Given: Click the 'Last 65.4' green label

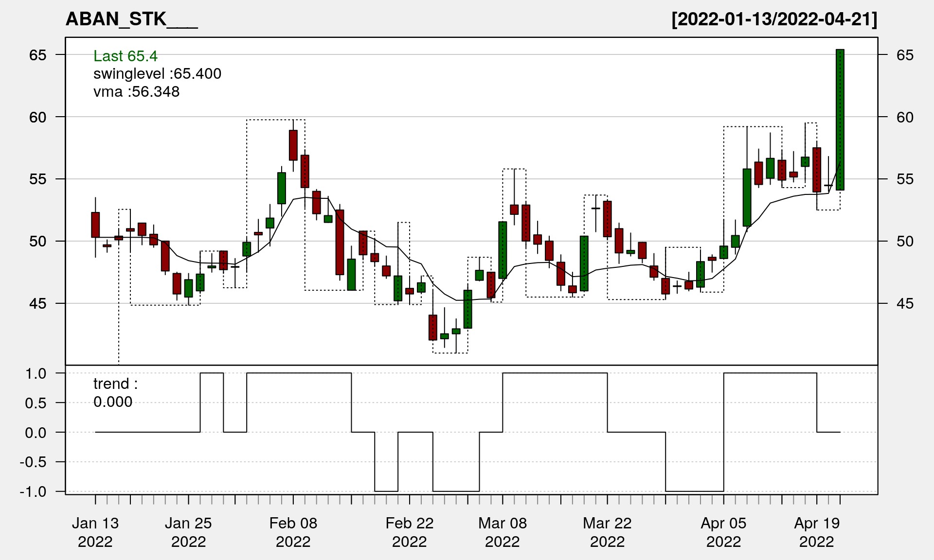Looking at the screenshot, I should [x=125, y=56].
